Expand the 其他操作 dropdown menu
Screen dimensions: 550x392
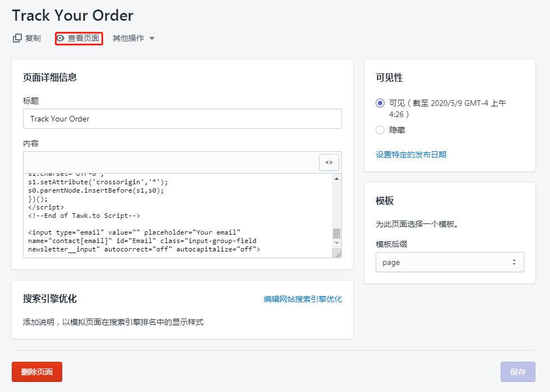[x=133, y=38]
